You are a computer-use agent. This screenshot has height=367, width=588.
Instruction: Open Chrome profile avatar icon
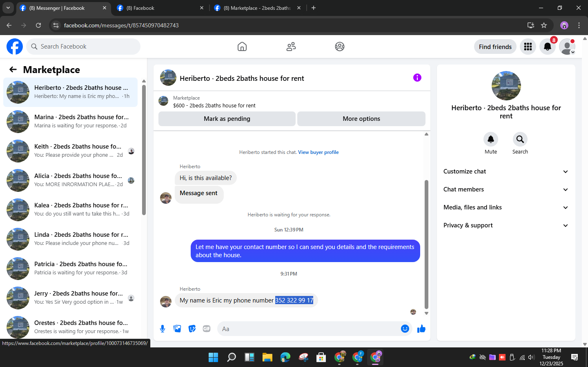point(564,25)
